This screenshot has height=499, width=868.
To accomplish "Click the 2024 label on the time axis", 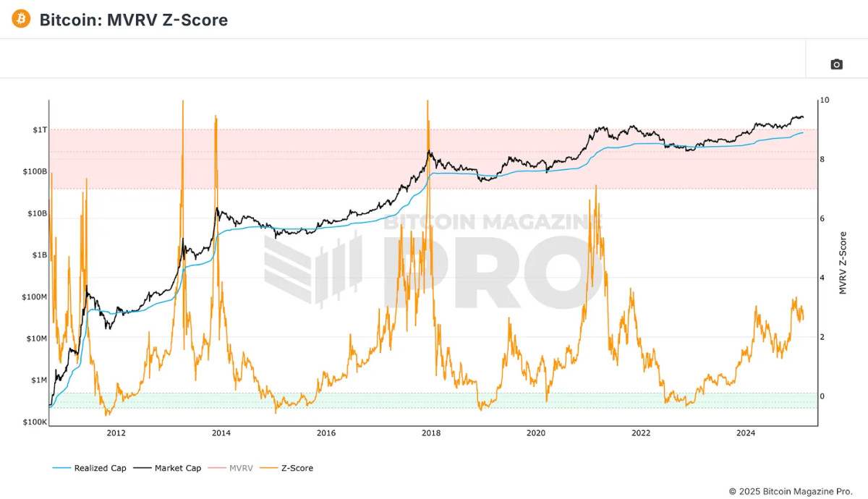I will (746, 433).
